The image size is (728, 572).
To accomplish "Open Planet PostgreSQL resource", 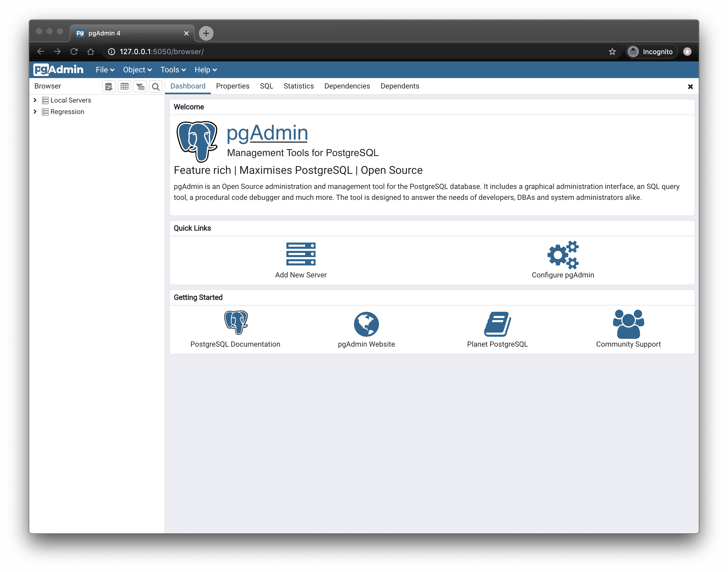I will (498, 328).
